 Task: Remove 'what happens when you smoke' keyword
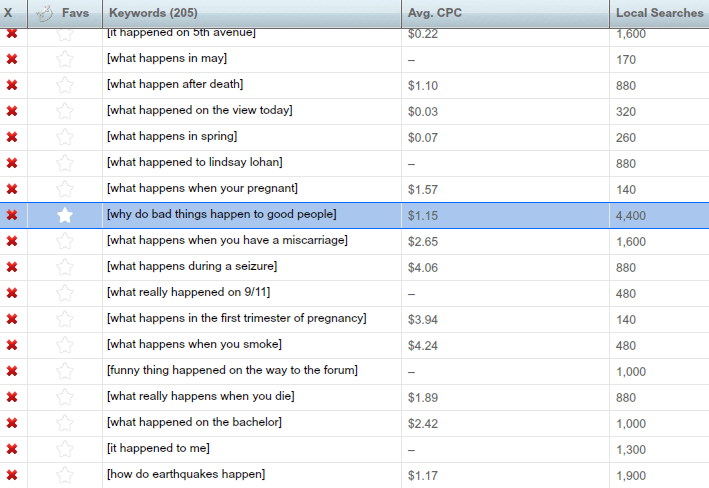[12, 345]
